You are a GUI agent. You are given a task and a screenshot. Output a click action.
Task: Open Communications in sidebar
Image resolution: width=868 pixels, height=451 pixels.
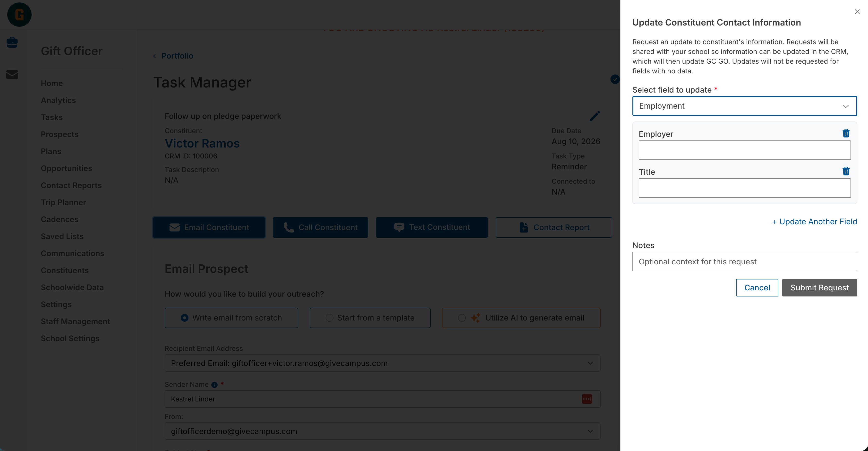[72, 253]
